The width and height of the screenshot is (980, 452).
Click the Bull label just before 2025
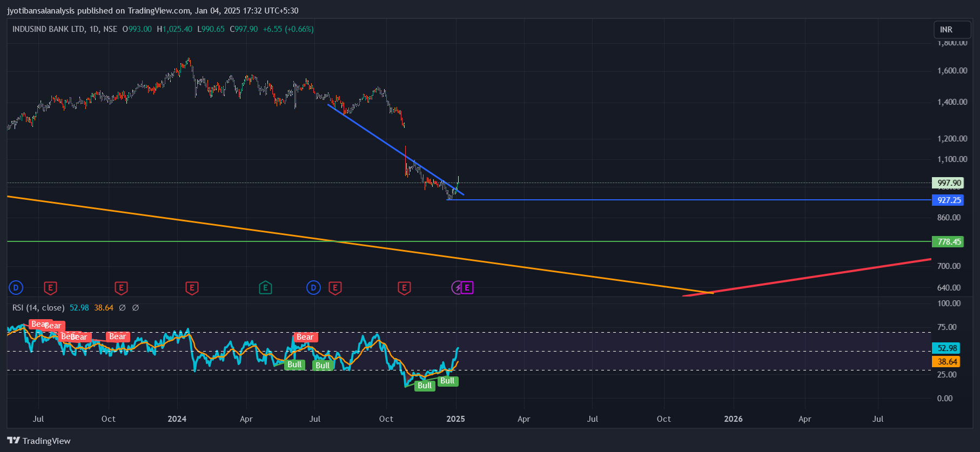click(x=447, y=381)
